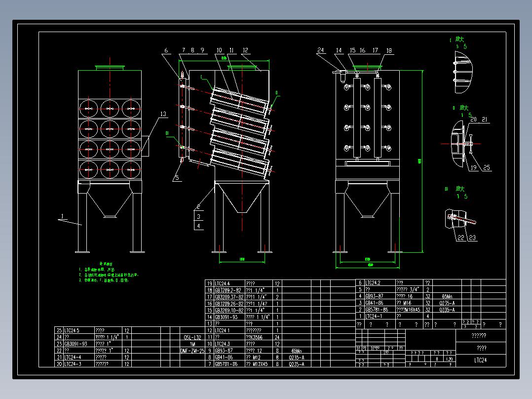The image size is (532, 399).
Task: Click the "3/4"" spec cell in row 5
Action: pyautogui.click(x=409, y=290)
